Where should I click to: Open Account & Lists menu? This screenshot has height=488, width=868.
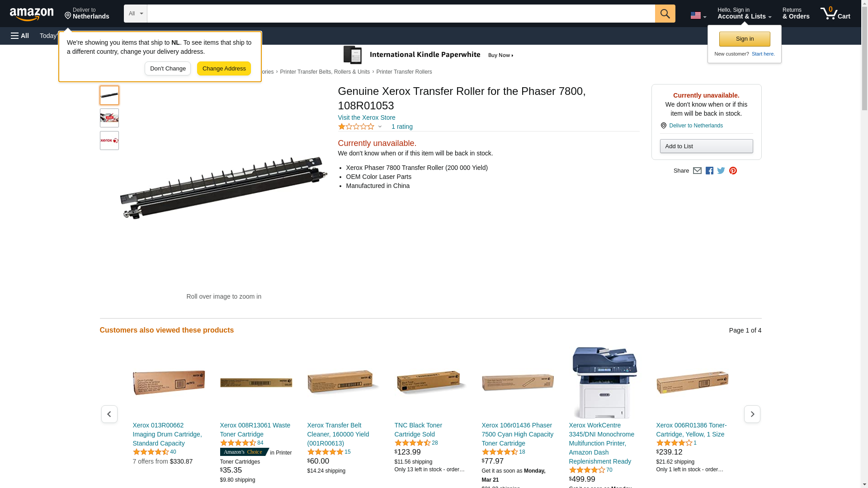click(744, 14)
